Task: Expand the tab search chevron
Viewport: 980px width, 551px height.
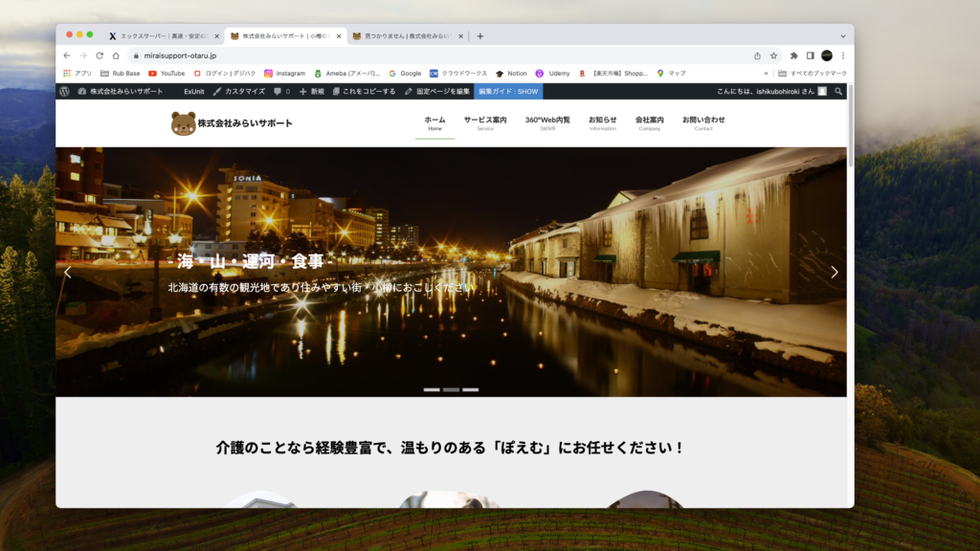Action: [x=843, y=35]
